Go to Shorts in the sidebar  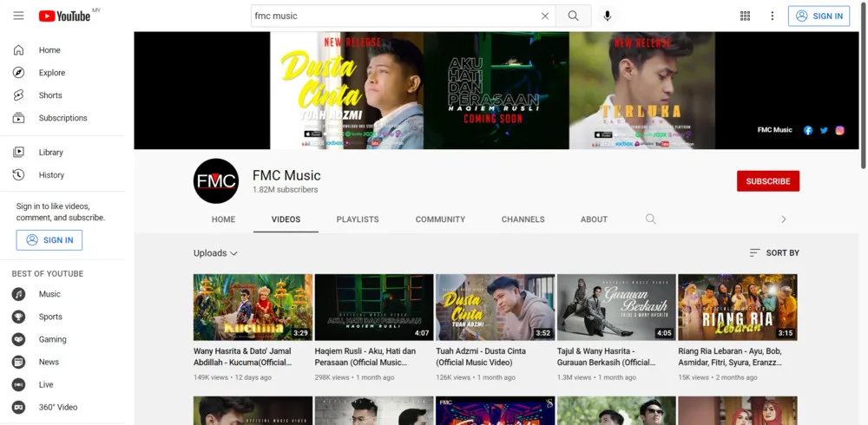pyautogui.click(x=50, y=95)
